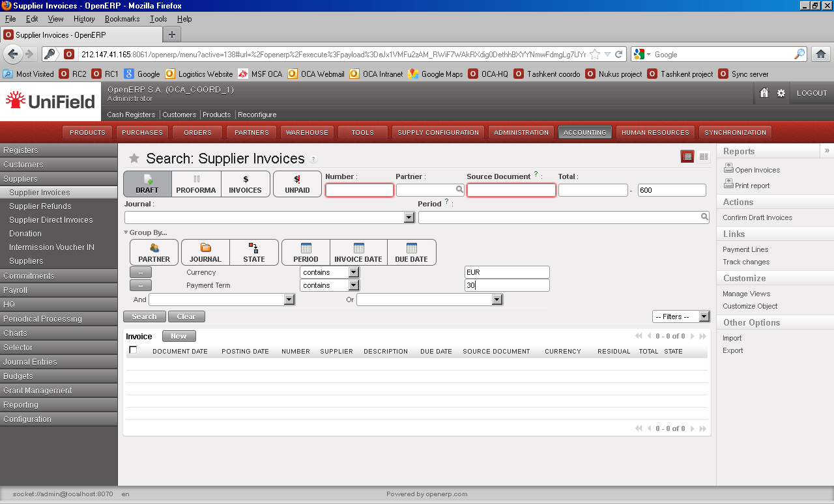The width and height of the screenshot is (834, 504).
Task: Open the Accounting main menu tab
Action: click(x=584, y=132)
